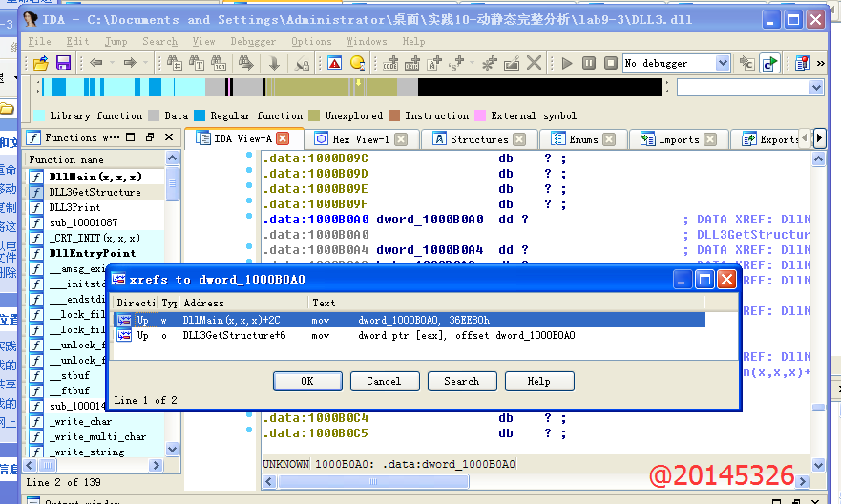This screenshot has height=504, width=841.
Task: Click the save floppy disk icon
Action: pos(63,63)
